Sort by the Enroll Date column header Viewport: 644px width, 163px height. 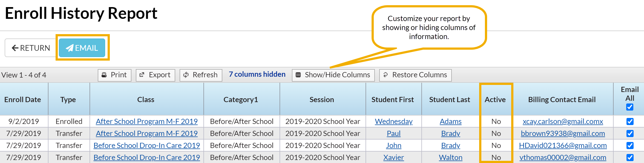point(23,100)
